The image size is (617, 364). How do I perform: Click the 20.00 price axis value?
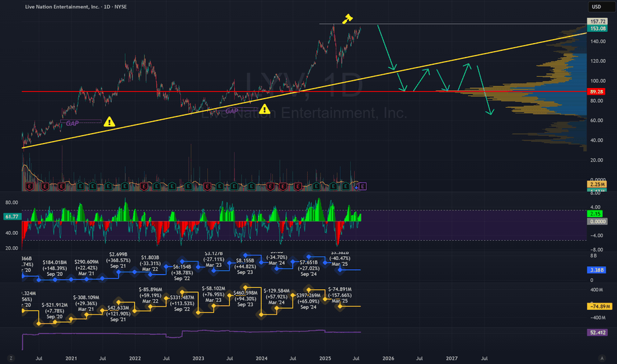click(x=598, y=159)
